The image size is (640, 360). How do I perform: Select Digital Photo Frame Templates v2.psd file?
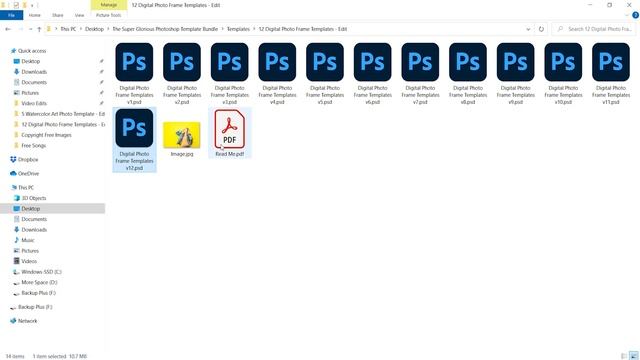(x=182, y=73)
